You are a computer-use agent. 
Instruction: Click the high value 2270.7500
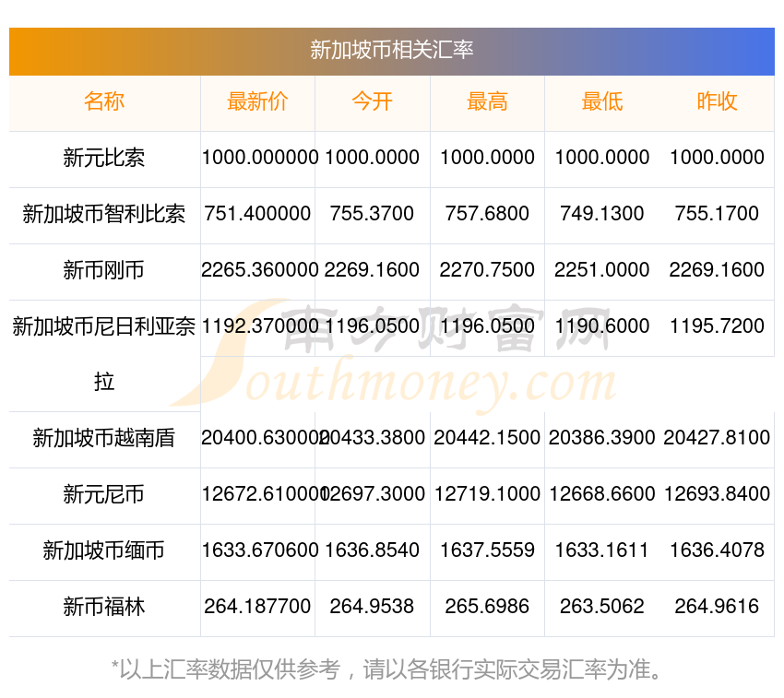(487, 270)
